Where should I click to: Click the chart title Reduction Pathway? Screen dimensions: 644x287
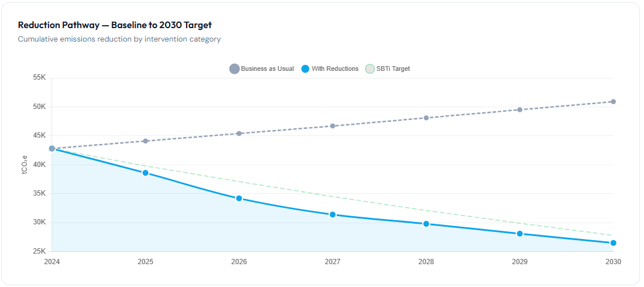click(115, 25)
